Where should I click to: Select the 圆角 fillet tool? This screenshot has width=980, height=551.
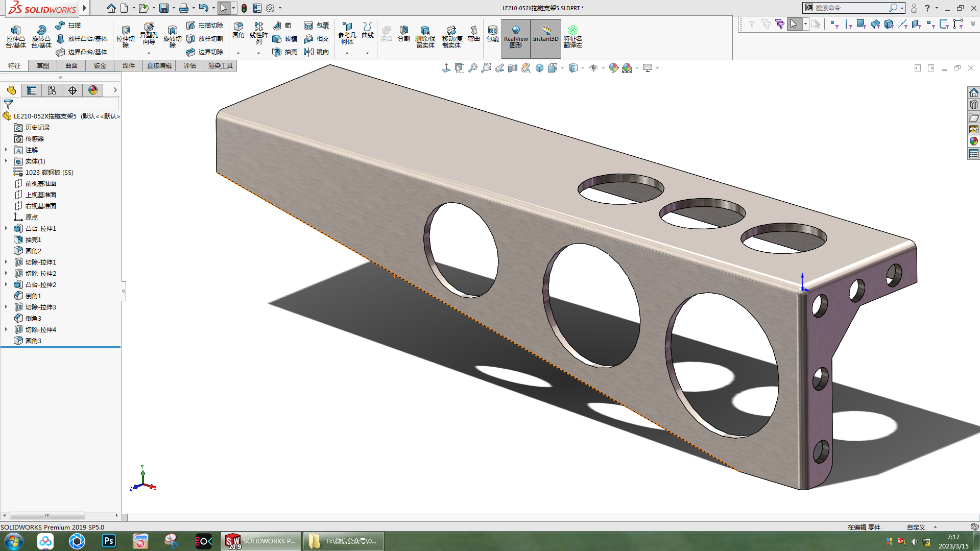(238, 30)
